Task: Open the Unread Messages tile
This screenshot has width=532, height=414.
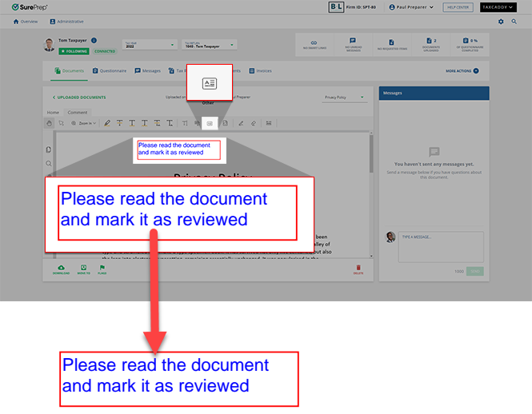Action: (x=353, y=45)
